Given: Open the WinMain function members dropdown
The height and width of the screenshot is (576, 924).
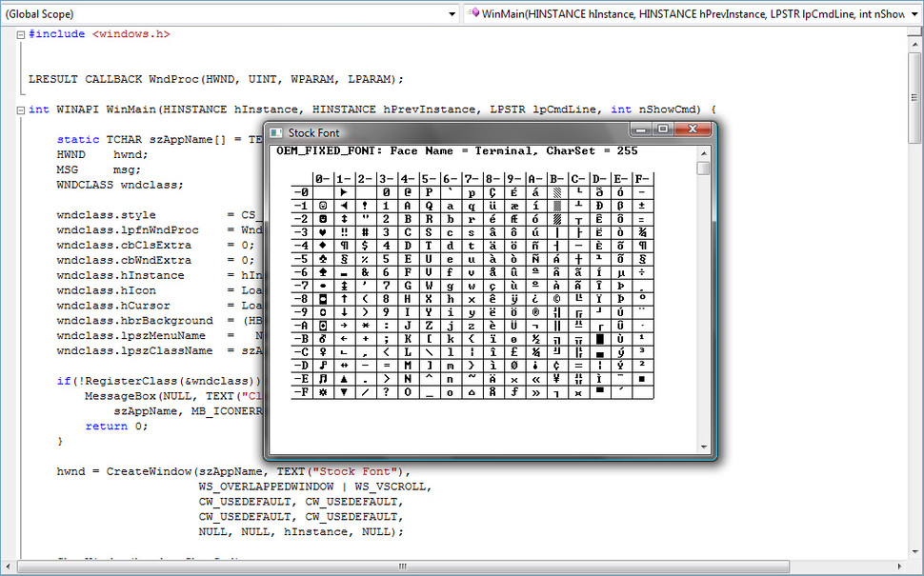Looking at the screenshot, I should click(x=693, y=14).
